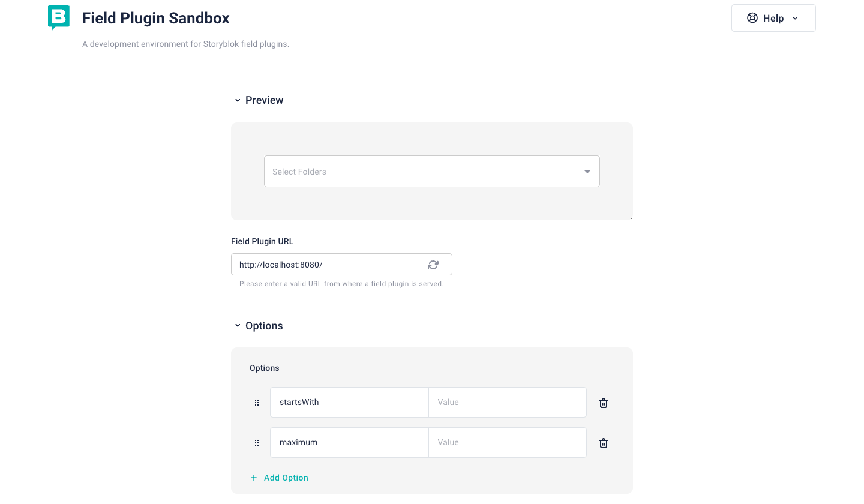Delete the startsWith option row

pos(604,403)
